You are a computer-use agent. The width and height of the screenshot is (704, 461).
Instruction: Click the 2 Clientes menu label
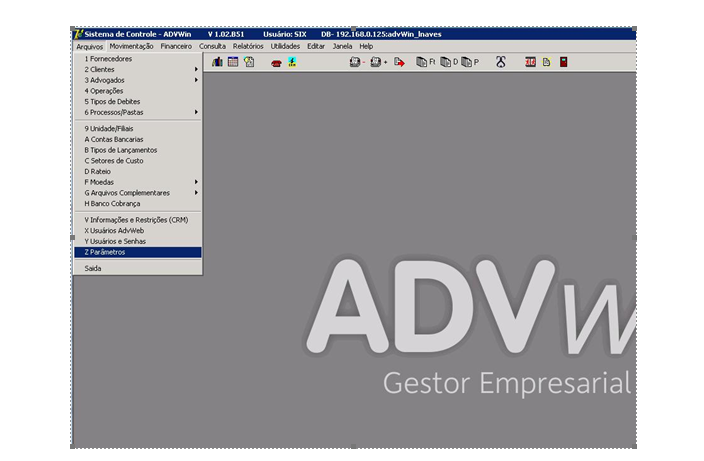point(99,69)
